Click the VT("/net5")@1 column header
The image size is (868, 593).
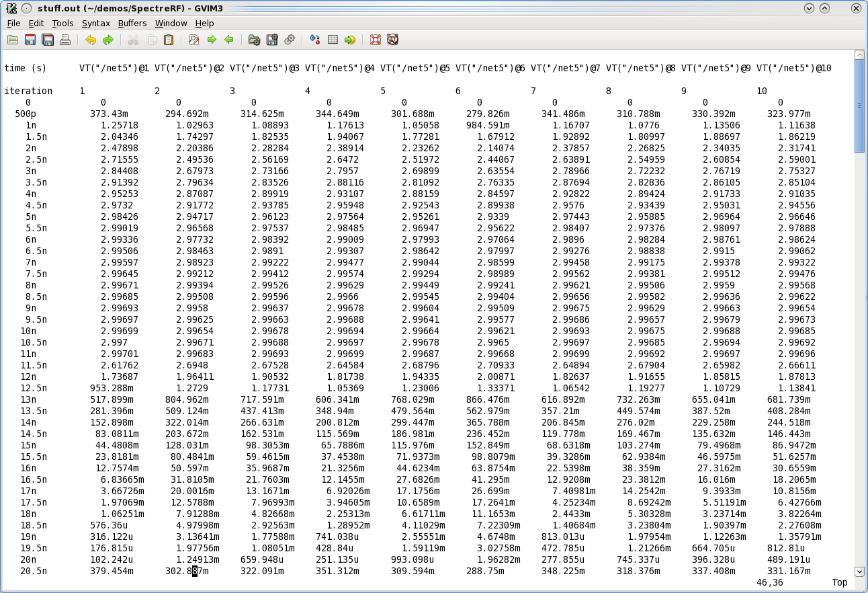[x=114, y=68]
